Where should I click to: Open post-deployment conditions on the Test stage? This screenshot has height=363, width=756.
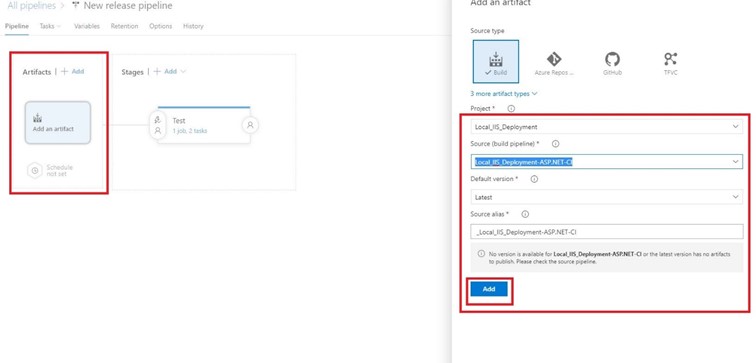tap(250, 125)
